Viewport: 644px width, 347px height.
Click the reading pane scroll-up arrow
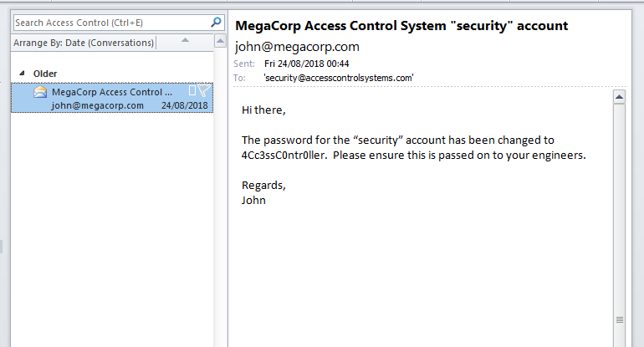[x=620, y=98]
